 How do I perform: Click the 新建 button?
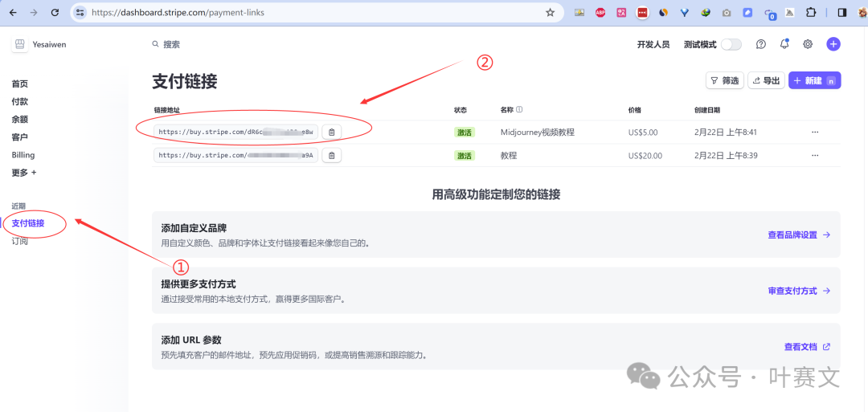click(814, 80)
